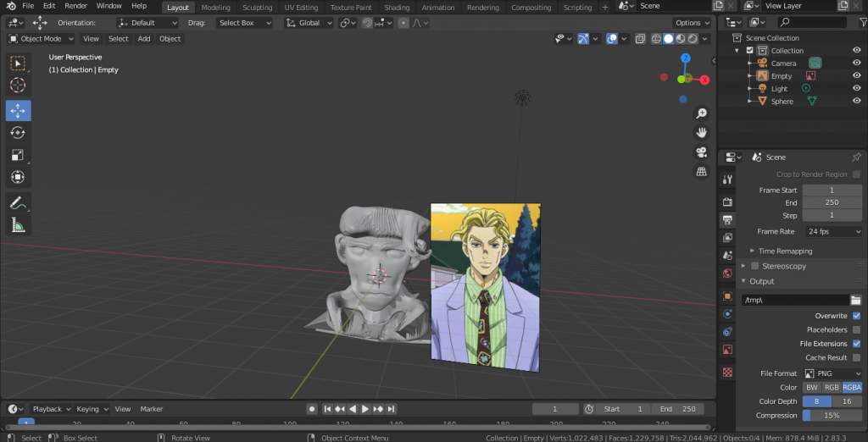The height and width of the screenshot is (442, 868).
Task: Select BW color mode
Action: point(812,387)
